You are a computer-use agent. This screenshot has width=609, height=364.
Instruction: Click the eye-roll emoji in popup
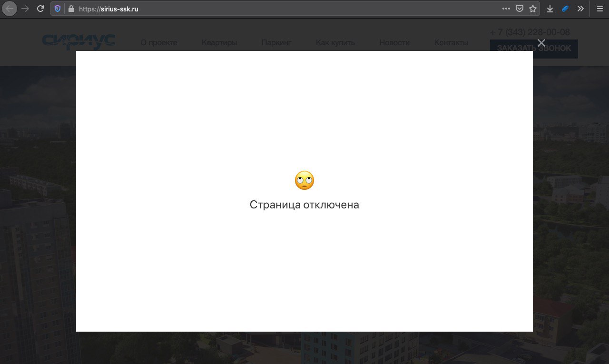(304, 180)
